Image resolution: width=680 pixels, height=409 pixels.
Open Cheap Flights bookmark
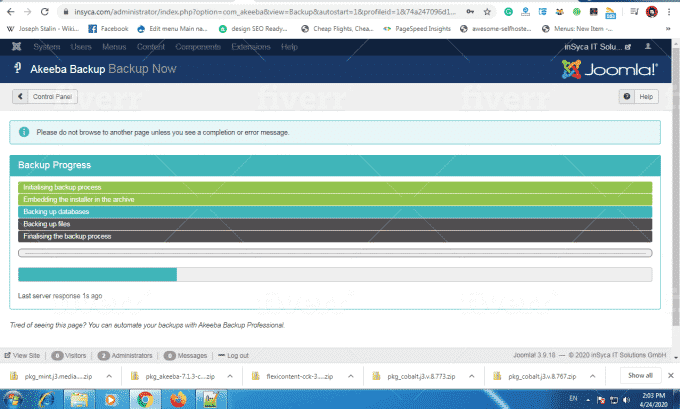(x=337, y=29)
